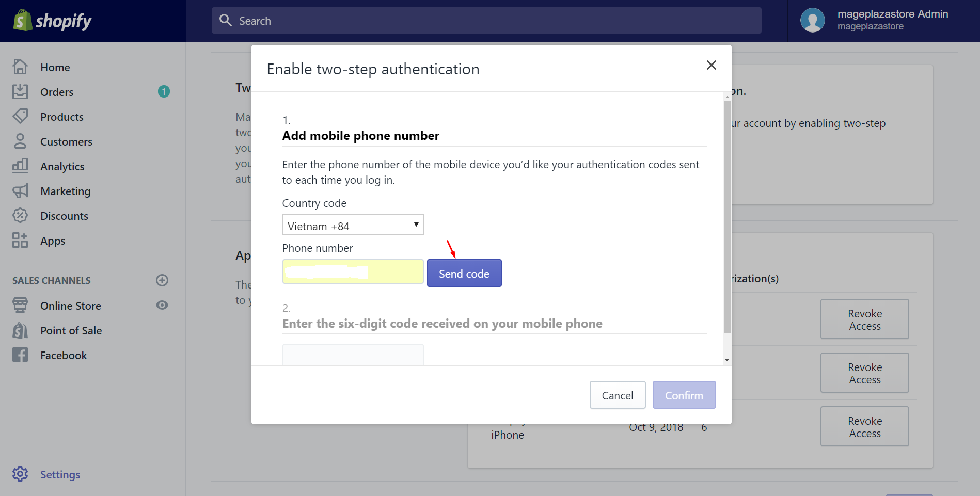Click the Cancel button

tap(618, 395)
